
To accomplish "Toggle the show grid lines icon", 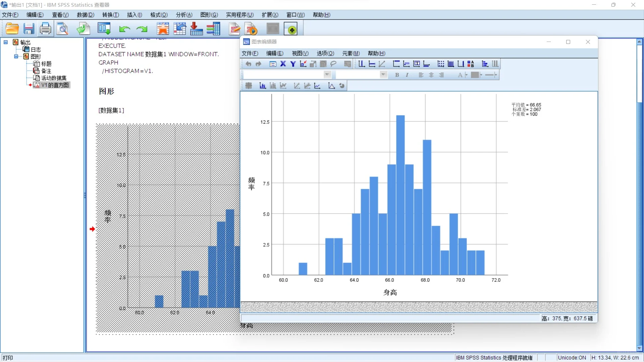I will (451, 64).
